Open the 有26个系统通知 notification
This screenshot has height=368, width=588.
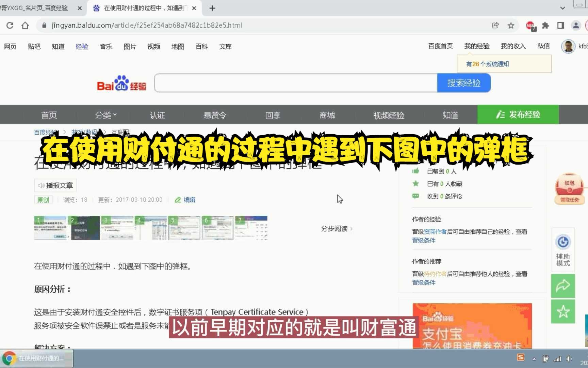tap(487, 64)
